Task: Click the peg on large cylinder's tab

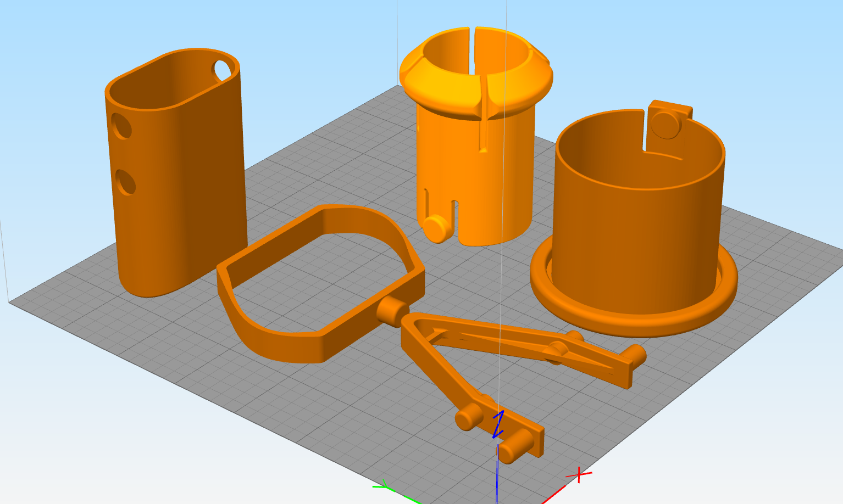Action: 666,125
